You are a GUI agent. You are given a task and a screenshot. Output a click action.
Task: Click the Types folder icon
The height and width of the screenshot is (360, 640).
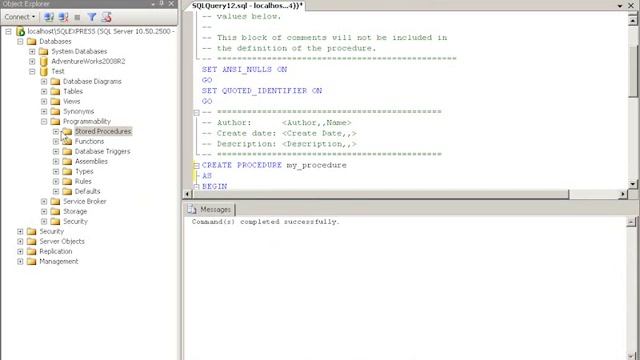(67, 171)
